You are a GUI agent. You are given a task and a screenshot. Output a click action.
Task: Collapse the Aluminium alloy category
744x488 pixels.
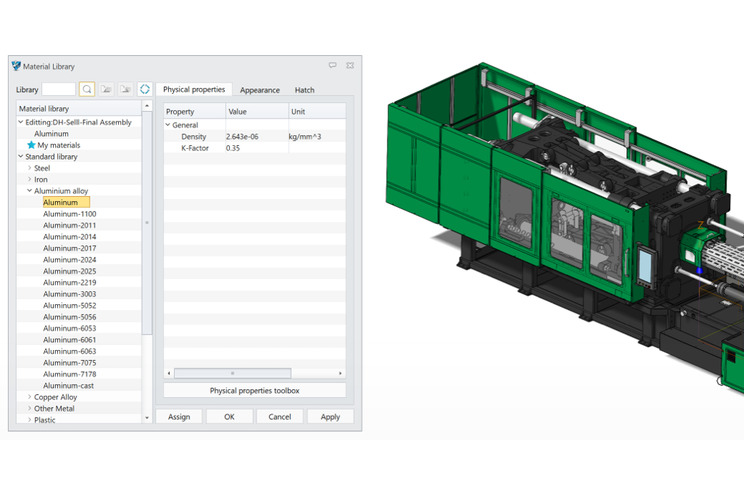(x=30, y=191)
